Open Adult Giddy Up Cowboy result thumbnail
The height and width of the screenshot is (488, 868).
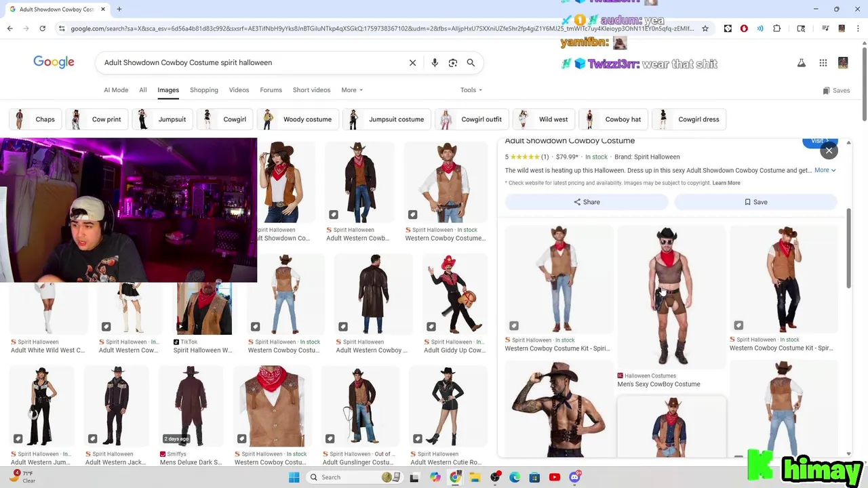454,295
